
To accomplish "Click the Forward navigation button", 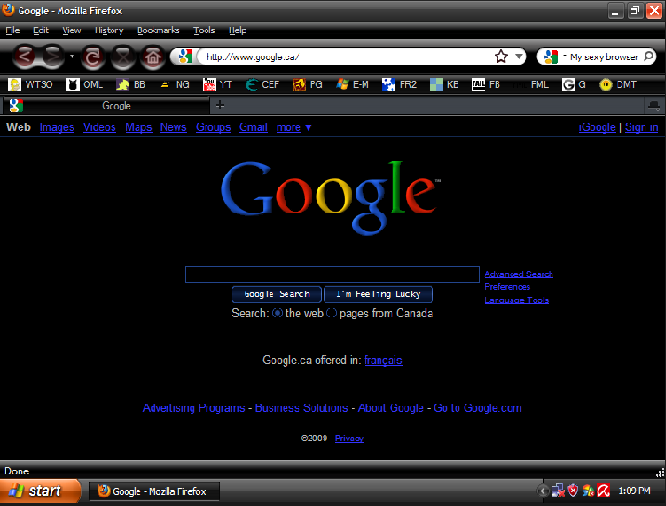I will click(53, 57).
